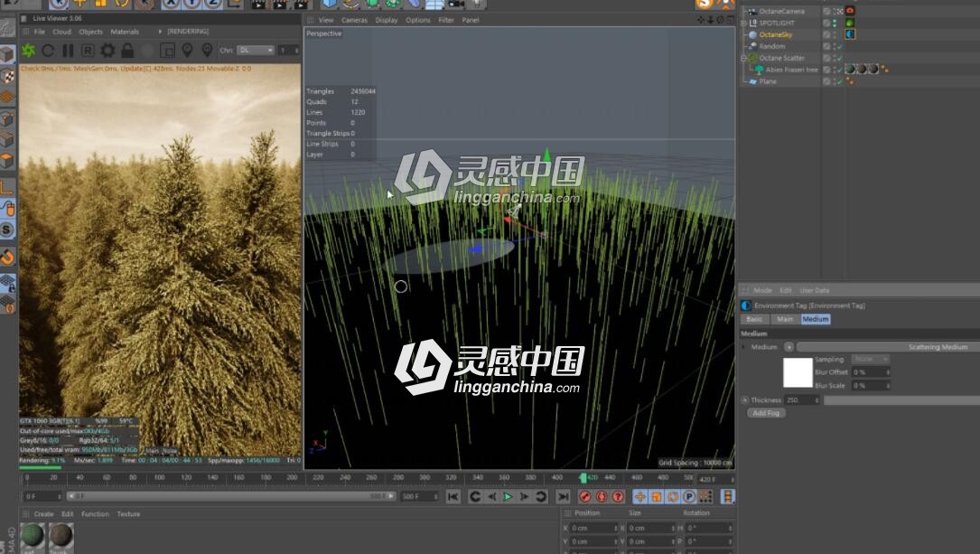Switch to the Basic tab of Environment Tag

(754, 319)
